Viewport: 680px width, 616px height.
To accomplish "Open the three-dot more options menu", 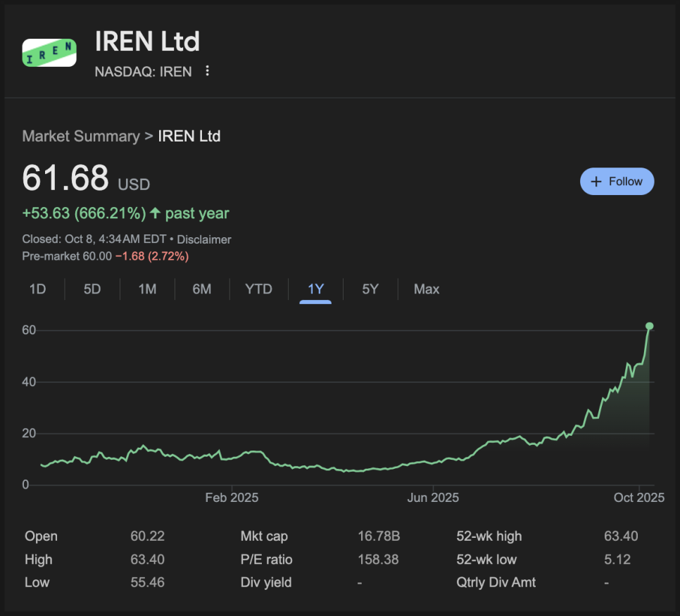I will (x=207, y=71).
